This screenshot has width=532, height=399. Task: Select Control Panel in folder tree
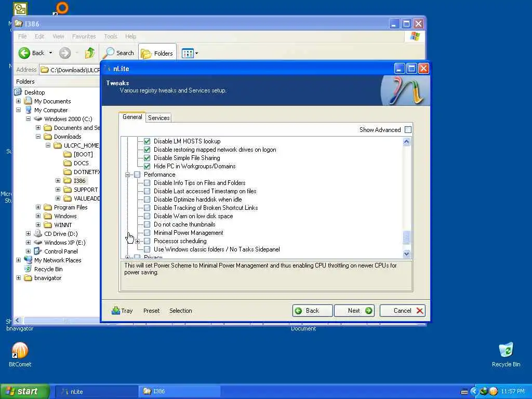[x=61, y=251]
